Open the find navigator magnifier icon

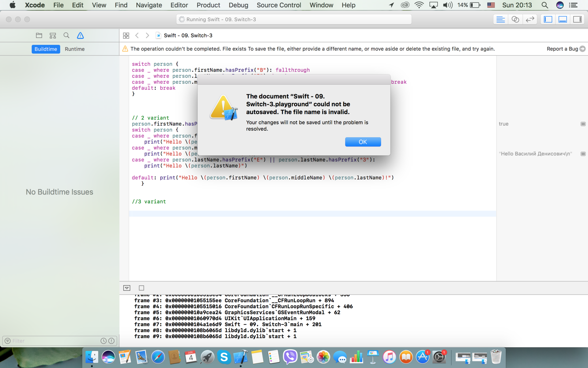pyautogui.click(x=66, y=35)
